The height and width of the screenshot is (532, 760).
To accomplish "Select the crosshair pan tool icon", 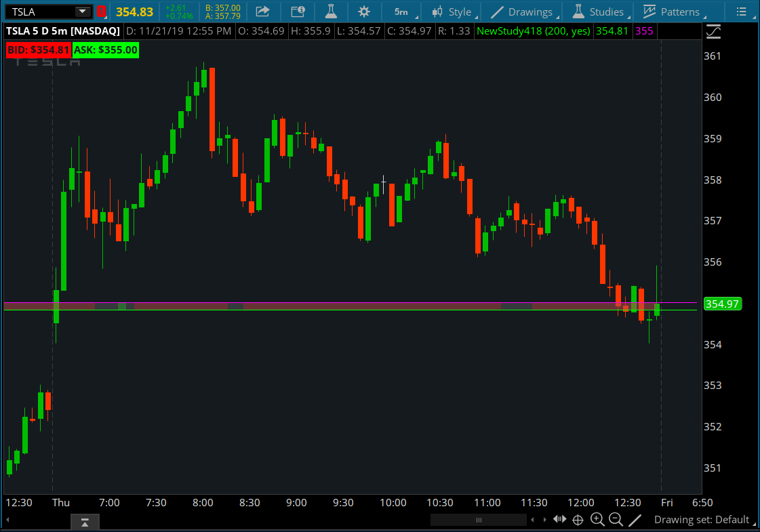I will click(x=578, y=520).
